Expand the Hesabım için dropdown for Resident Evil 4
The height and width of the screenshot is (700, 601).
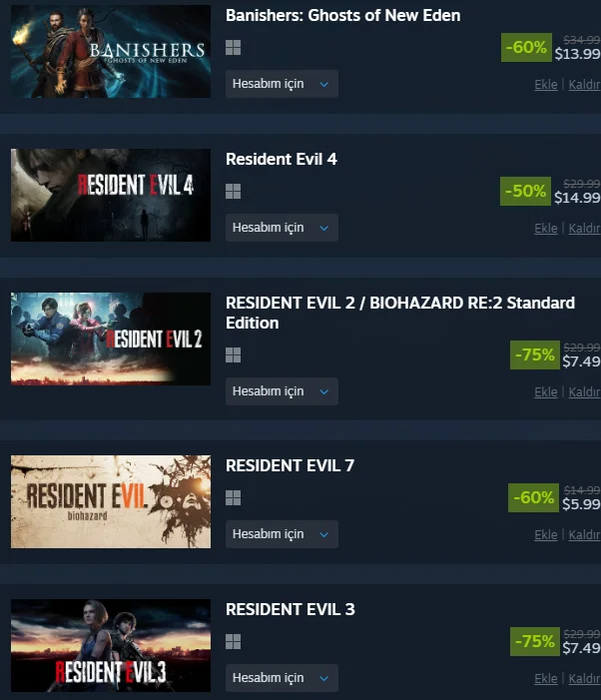point(282,228)
